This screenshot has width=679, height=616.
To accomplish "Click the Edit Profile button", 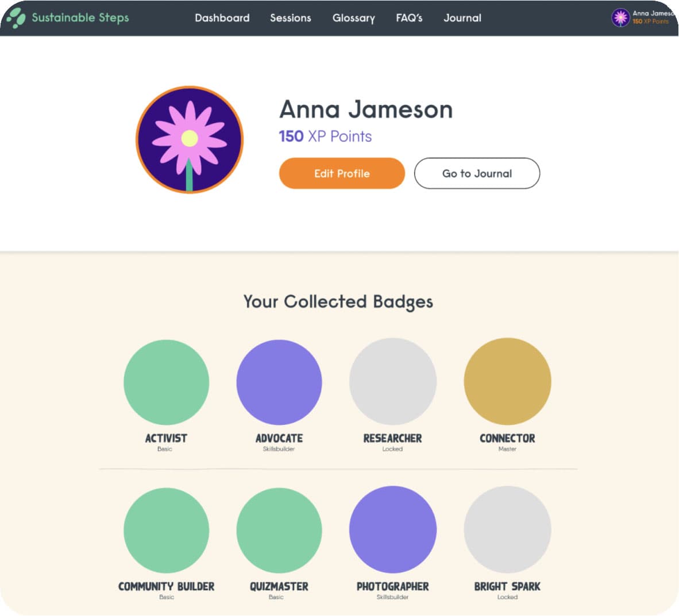I will pyautogui.click(x=341, y=173).
